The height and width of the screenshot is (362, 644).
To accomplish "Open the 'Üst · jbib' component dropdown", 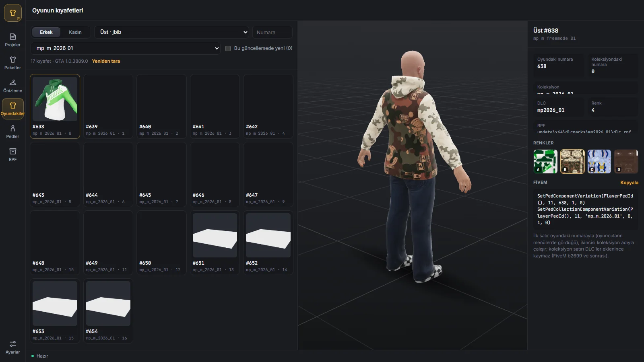I will click(172, 32).
